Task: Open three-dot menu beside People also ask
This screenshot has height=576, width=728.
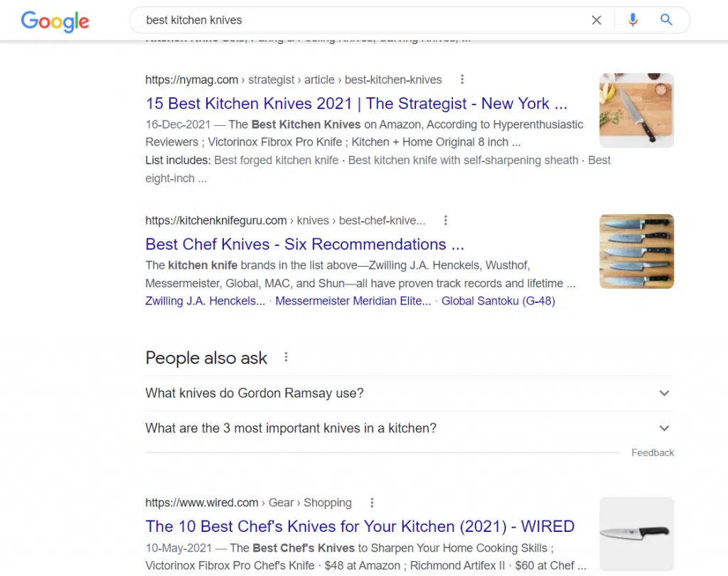Action: pos(286,357)
